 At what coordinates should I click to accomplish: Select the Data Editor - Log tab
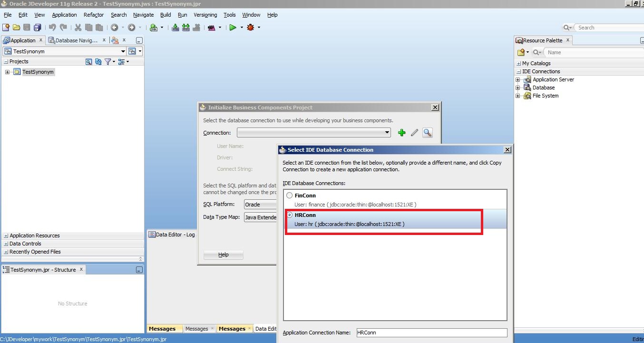(172, 235)
